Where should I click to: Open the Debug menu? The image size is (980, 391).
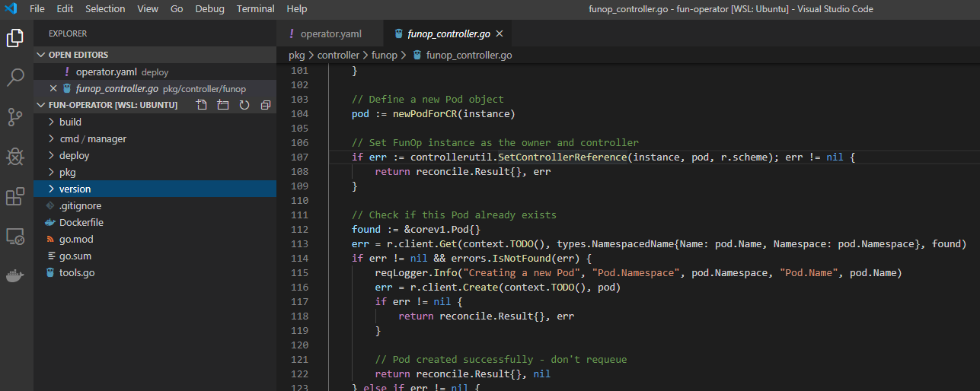point(210,9)
